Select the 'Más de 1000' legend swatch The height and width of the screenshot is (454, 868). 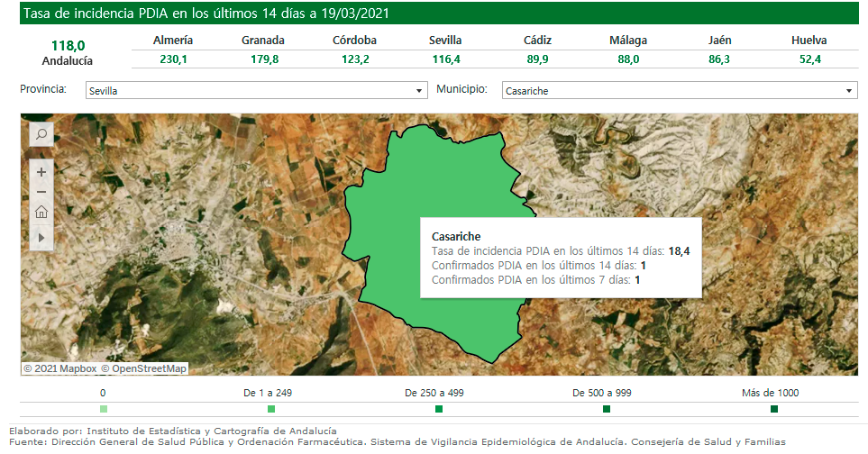(774, 410)
